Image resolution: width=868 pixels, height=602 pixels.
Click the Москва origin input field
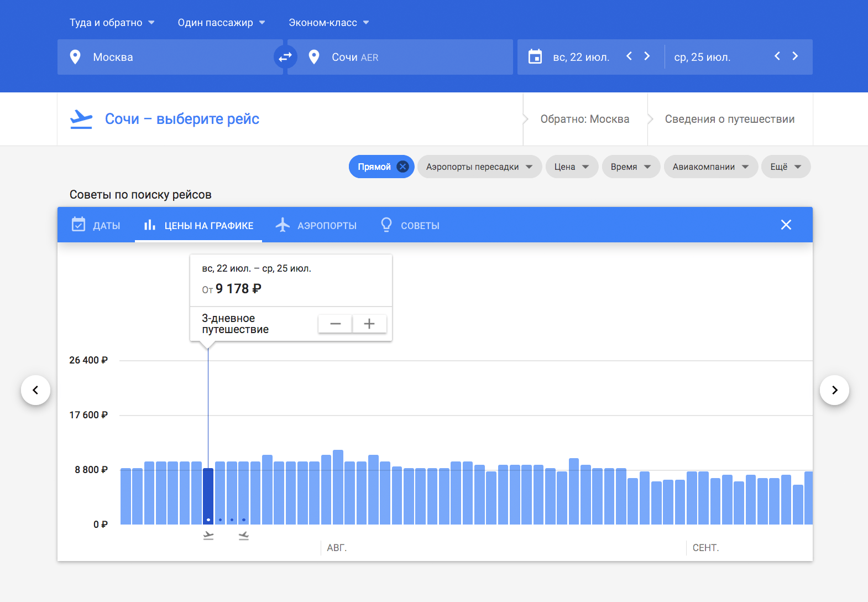tap(166, 57)
